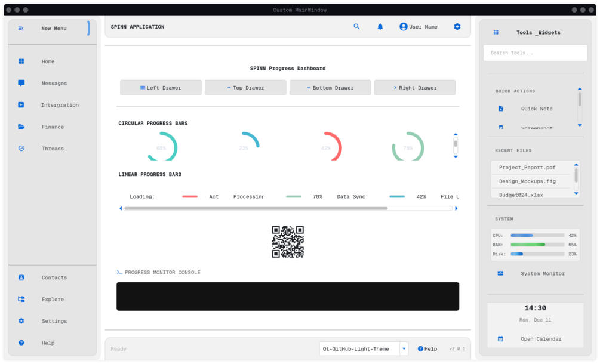Select the Intergration sidebar item
The width and height of the screenshot is (600, 364).
[x=60, y=105]
